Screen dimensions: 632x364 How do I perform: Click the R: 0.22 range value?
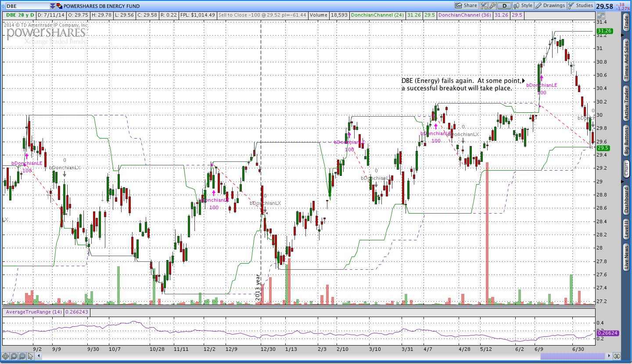click(x=169, y=15)
